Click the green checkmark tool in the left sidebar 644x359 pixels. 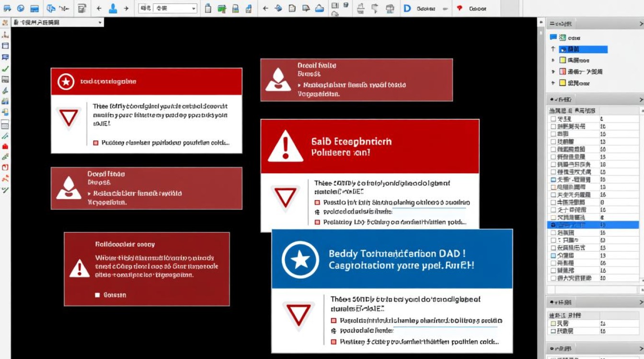click(5, 69)
